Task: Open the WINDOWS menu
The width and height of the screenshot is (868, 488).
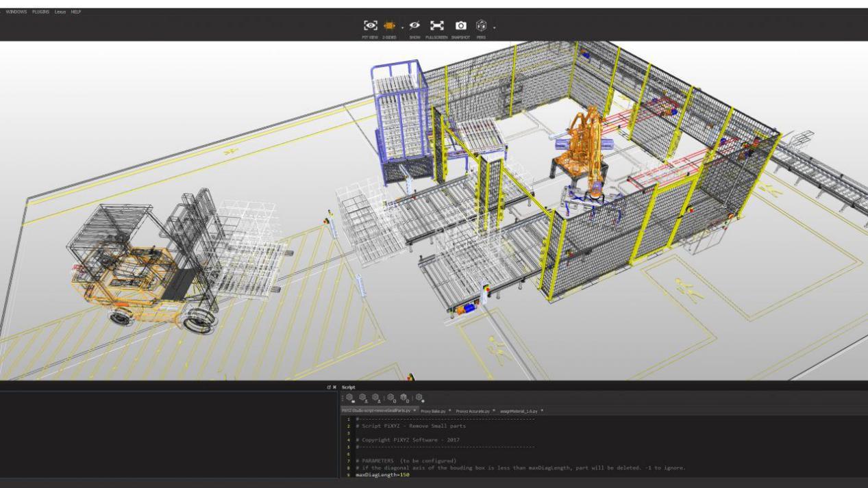Action: 16,12
